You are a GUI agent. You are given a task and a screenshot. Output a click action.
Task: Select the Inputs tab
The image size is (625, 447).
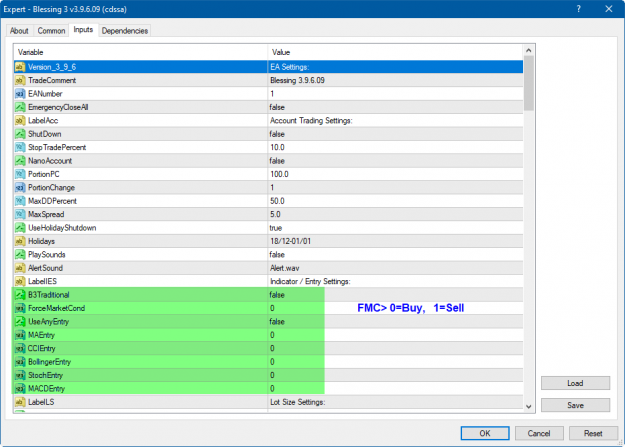[x=83, y=30]
